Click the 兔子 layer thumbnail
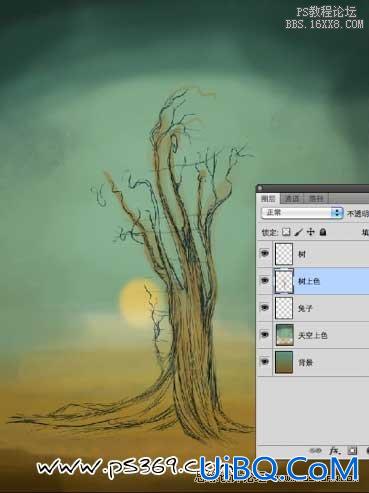The height and width of the screenshot is (493, 369). [x=284, y=308]
